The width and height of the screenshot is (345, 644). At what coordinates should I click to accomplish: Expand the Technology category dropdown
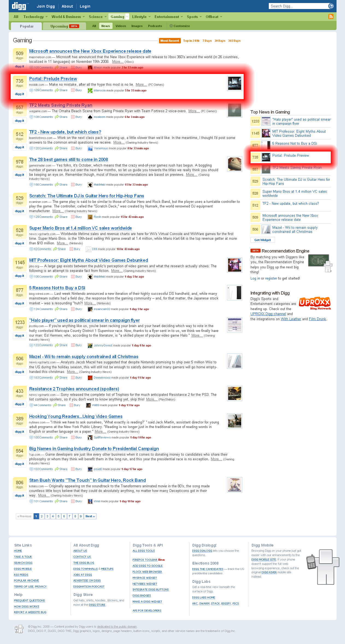point(46,17)
